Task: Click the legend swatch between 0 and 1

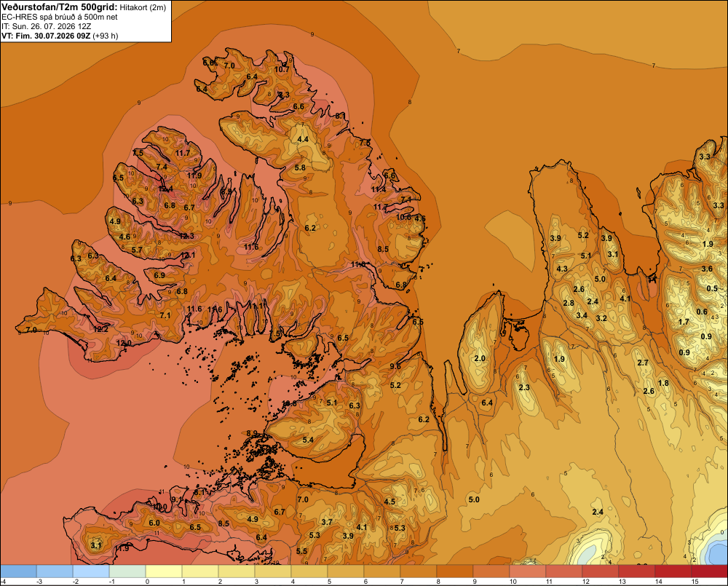Action: 164,571
